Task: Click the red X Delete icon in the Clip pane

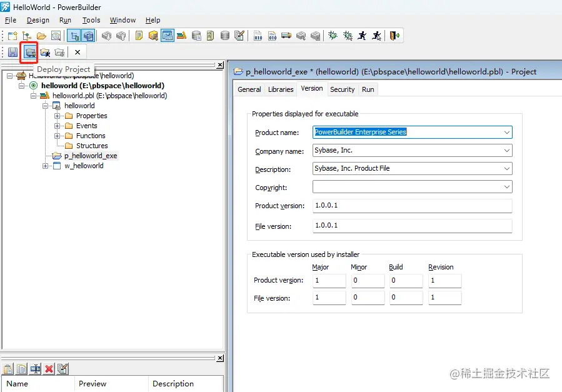Action: pos(49,369)
